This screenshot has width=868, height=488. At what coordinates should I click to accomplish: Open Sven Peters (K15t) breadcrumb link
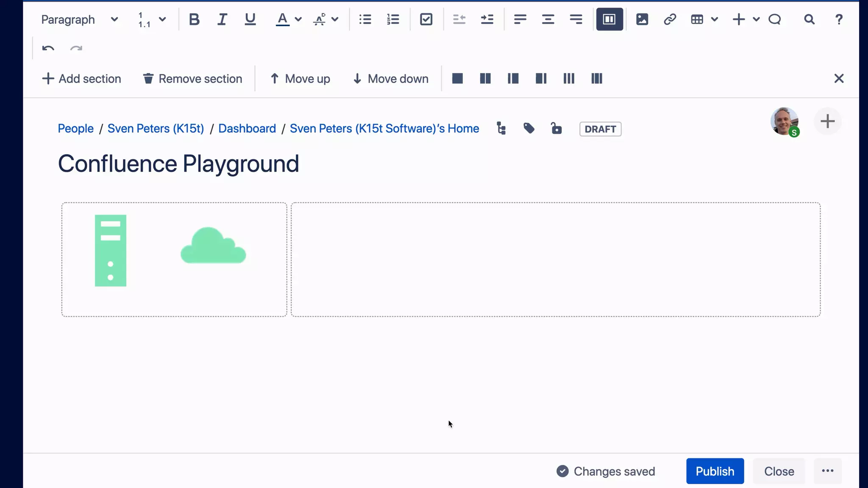(156, 128)
